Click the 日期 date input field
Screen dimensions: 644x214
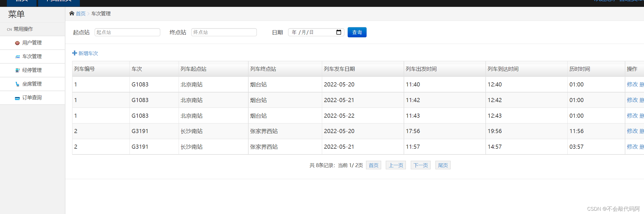coord(316,32)
